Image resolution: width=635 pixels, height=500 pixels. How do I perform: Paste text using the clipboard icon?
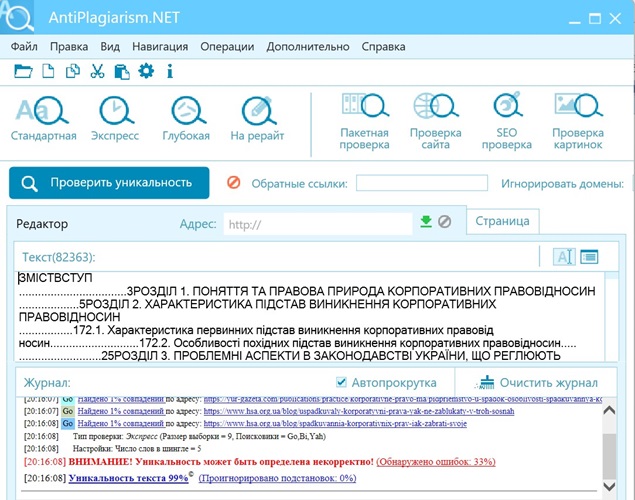pos(122,72)
